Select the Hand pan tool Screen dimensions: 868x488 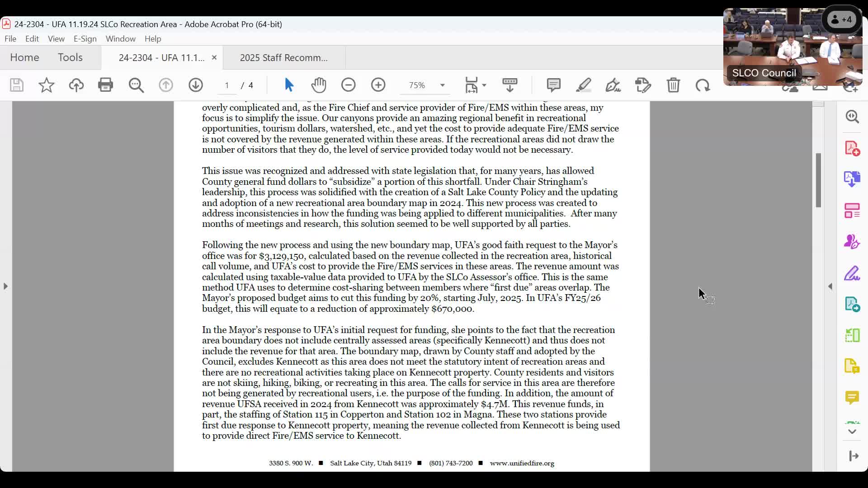[319, 85]
